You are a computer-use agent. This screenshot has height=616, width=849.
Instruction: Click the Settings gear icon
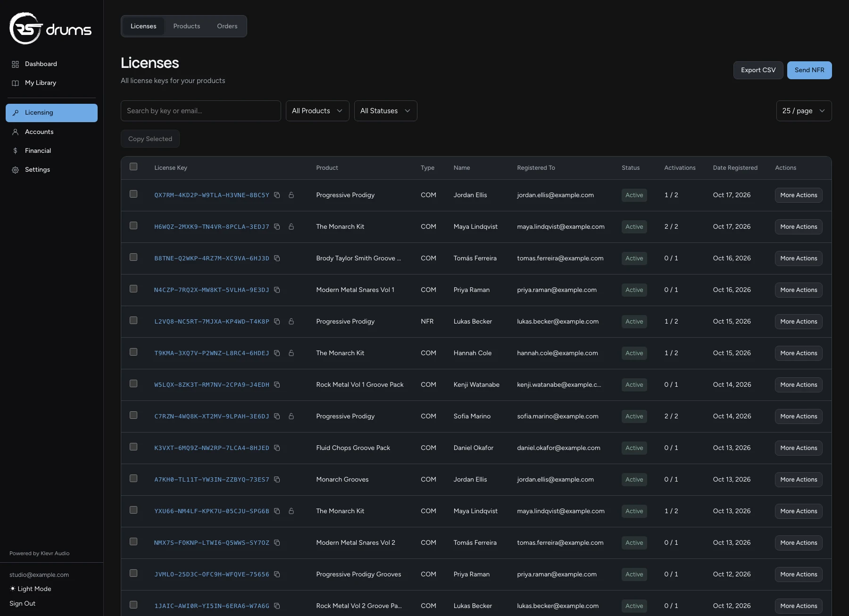(15, 170)
